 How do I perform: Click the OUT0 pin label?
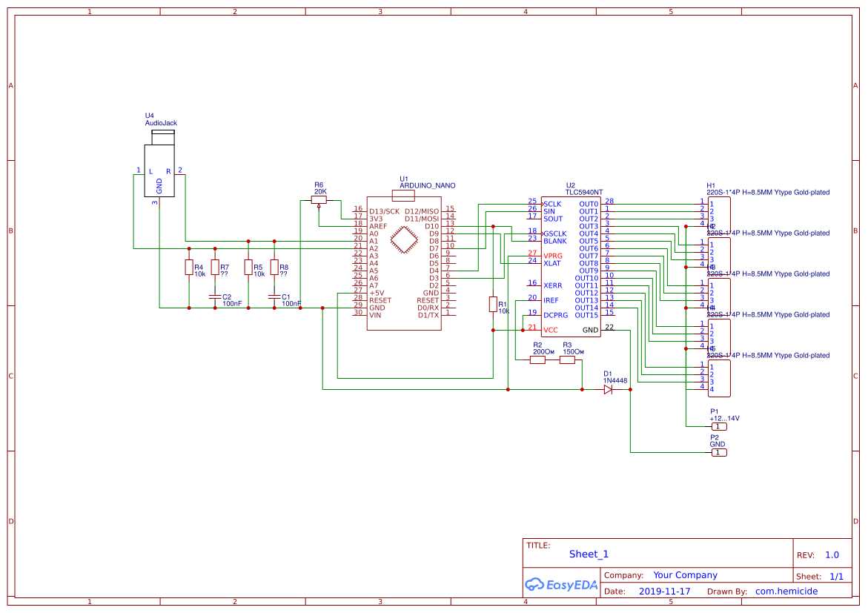pyautogui.click(x=589, y=205)
